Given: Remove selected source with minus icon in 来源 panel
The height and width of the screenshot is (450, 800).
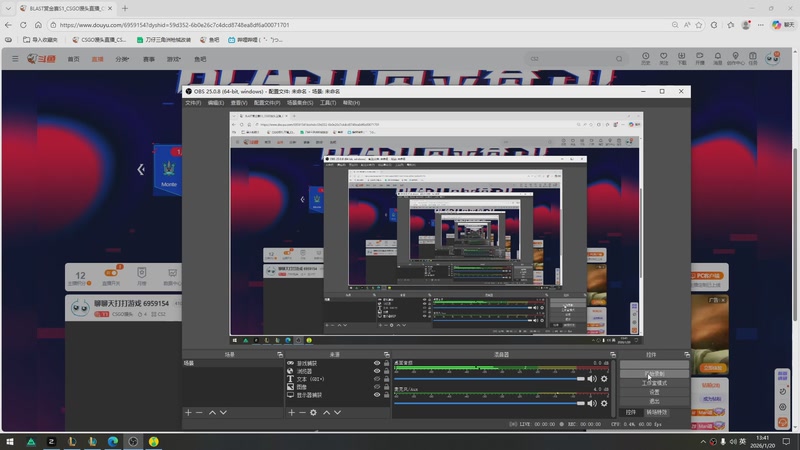Looking at the screenshot, I should [x=302, y=412].
